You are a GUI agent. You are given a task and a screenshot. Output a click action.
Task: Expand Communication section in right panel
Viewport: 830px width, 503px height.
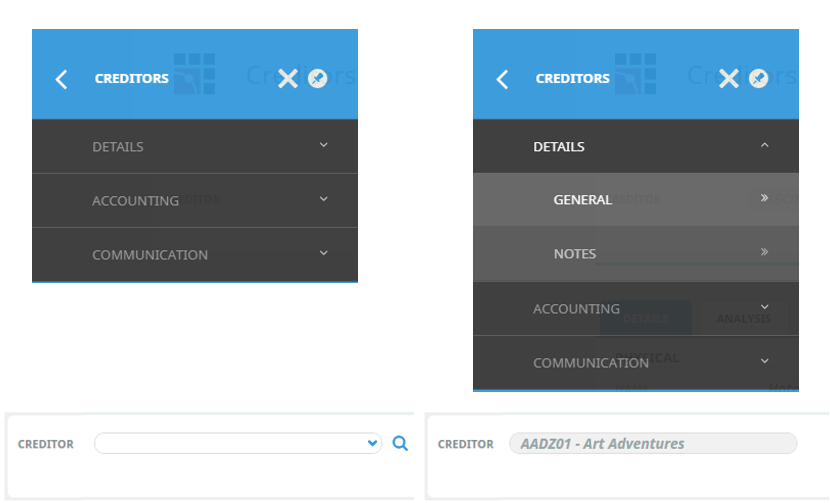764,362
